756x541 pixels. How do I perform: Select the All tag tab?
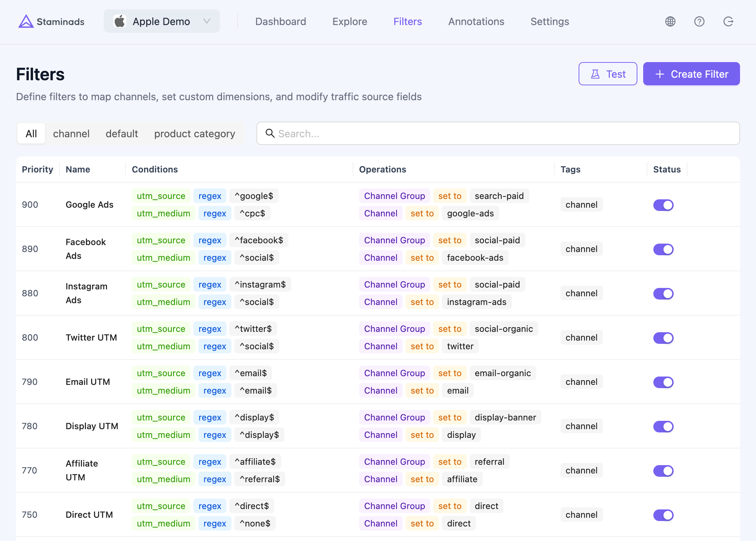click(x=31, y=134)
